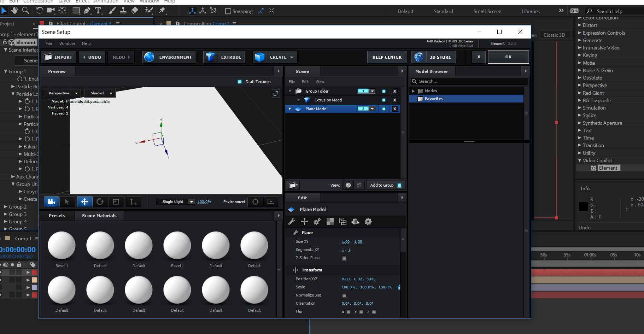Click the axis anchor tool in Preview toolbar
The image size is (644, 334).
click(133, 201)
